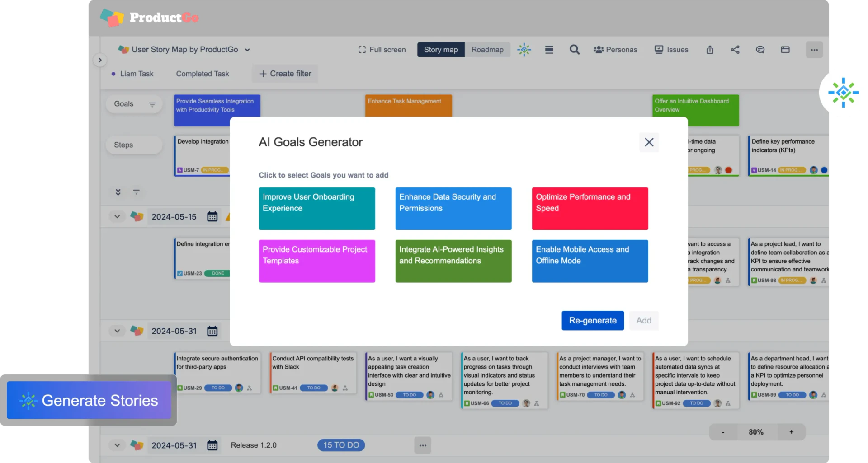
Task: Click the Full screen icon
Action: [x=382, y=50]
